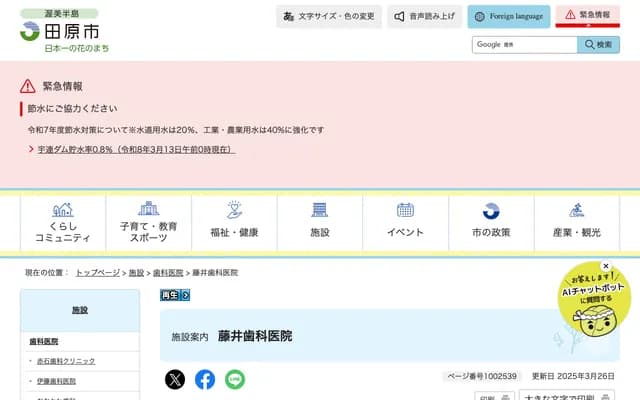
Task: Open the AIチャットボット assistant
Action: click(594, 301)
